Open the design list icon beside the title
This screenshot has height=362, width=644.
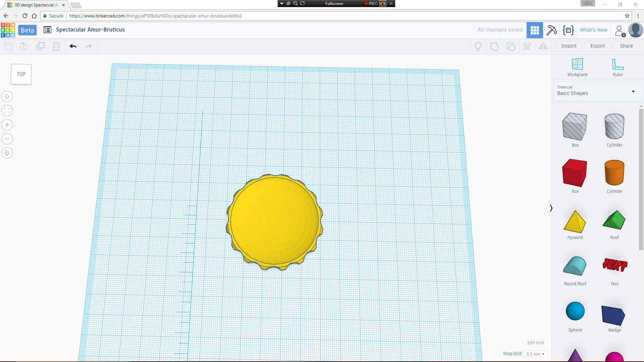47,30
